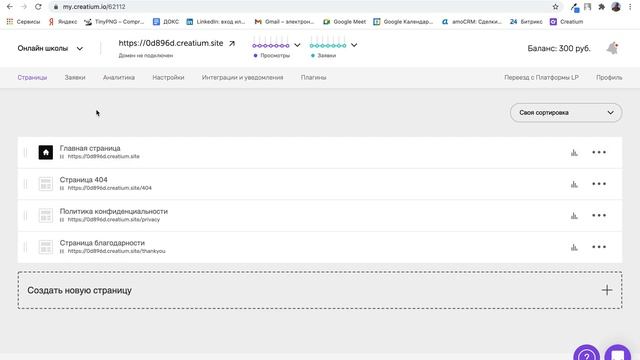This screenshot has width=640, height=360.
Task: Open the Chrome three-dot menu
Action: click(x=630, y=7)
